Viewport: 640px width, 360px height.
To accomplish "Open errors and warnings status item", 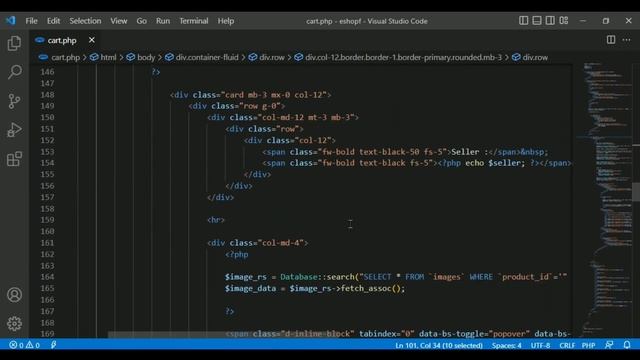I will pos(24,345).
